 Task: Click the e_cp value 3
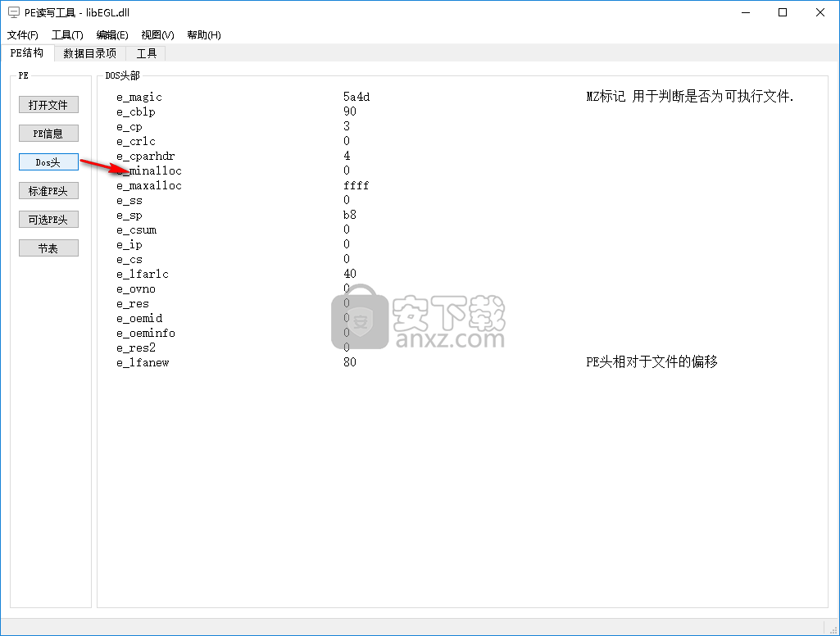[347, 126]
